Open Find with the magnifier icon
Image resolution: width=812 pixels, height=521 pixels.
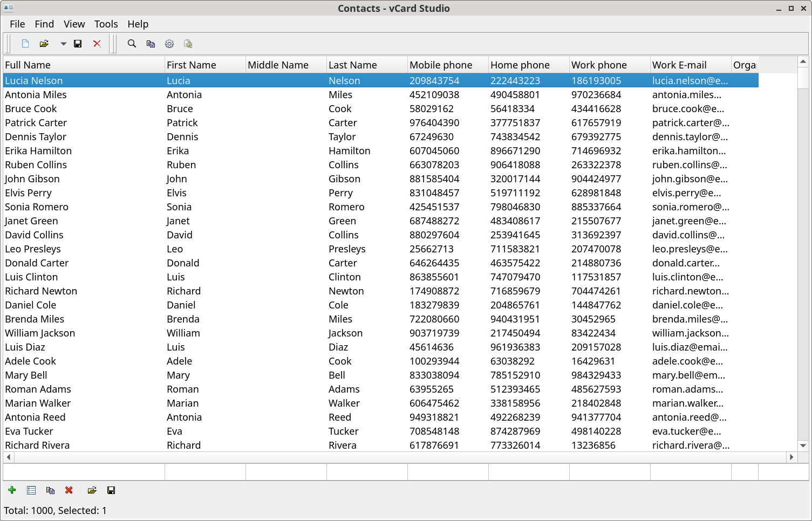click(132, 44)
